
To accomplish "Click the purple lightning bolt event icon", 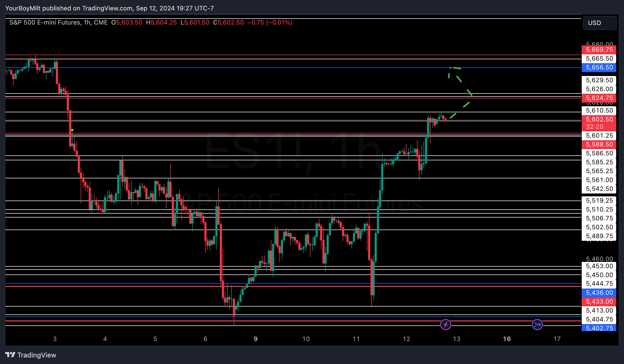I will pyautogui.click(x=445, y=325).
